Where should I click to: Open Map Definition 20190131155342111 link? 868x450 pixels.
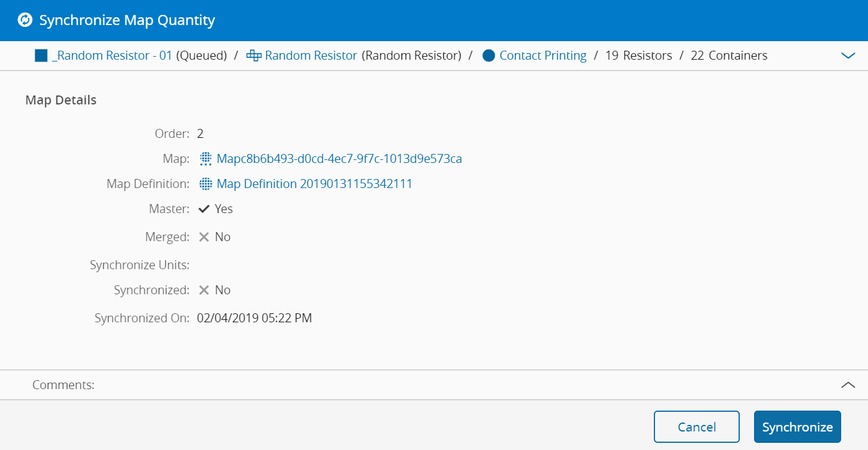314,184
